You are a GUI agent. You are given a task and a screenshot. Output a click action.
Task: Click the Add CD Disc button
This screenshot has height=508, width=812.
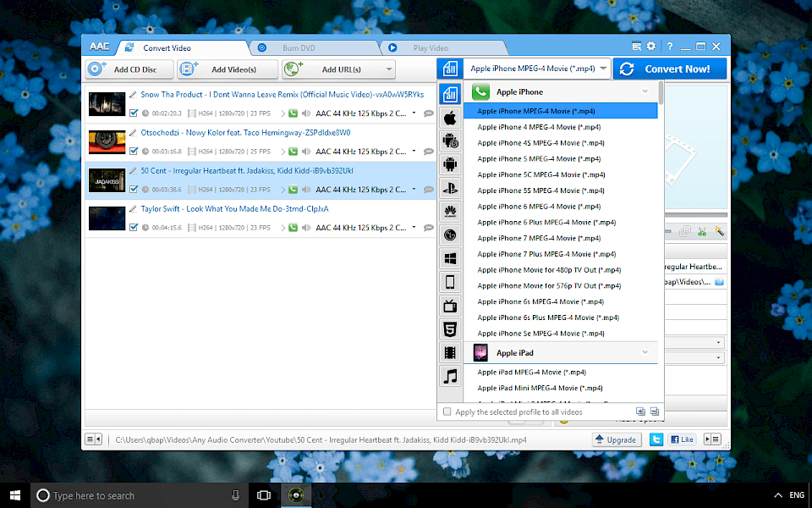pos(129,69)
